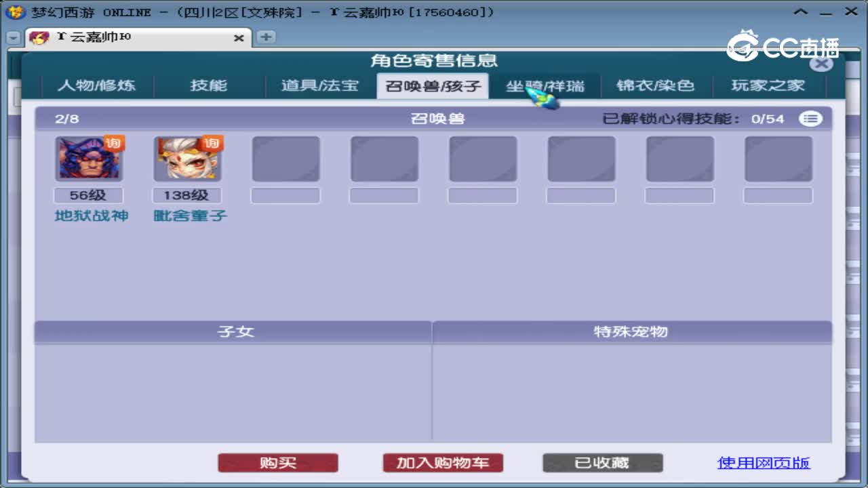Click the 子女 section header
The width and height of the screenshot is (868, 488).
(233, 332)
